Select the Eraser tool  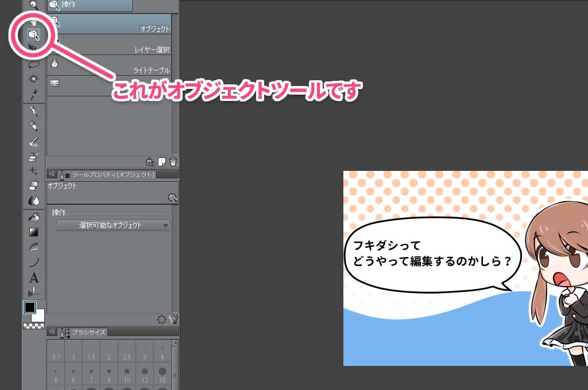pos(34,186)
